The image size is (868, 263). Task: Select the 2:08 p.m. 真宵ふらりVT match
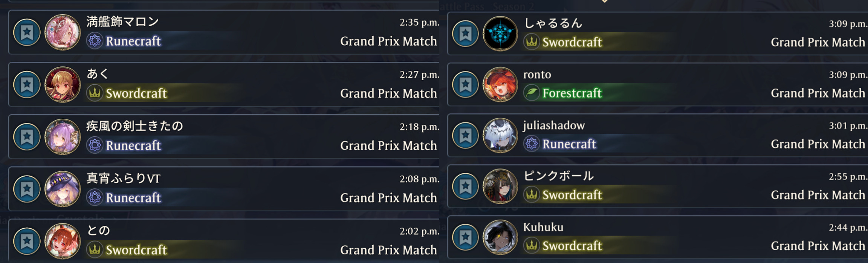click(224, 189)
